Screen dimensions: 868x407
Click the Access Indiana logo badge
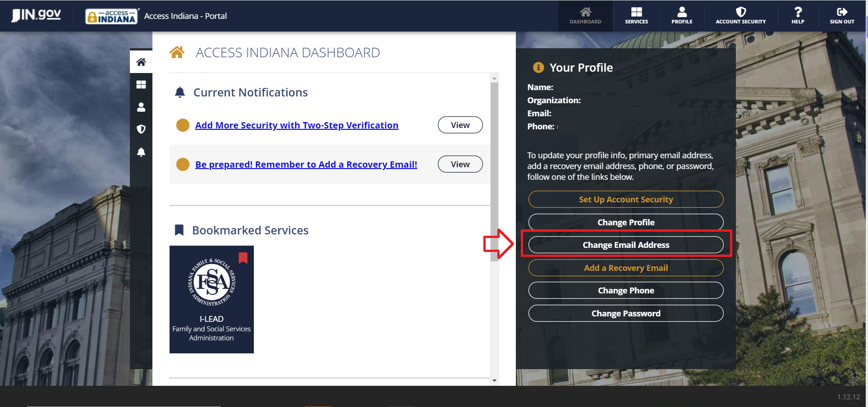pos(111,16)
